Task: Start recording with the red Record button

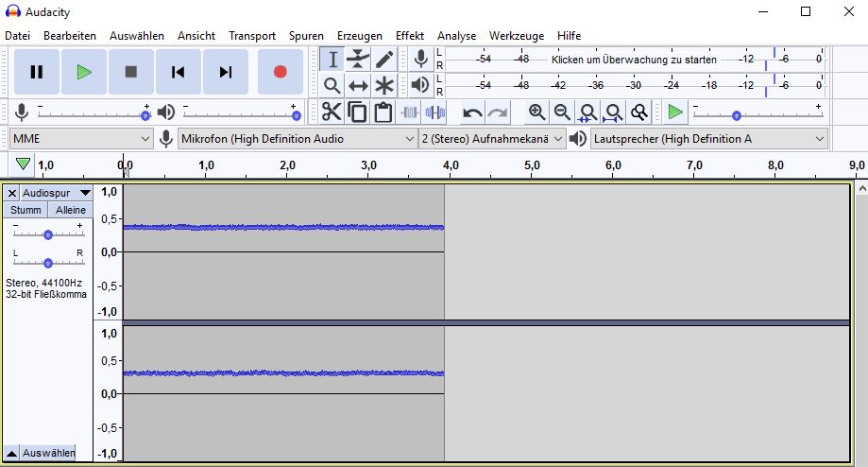Action: [281, 72]
